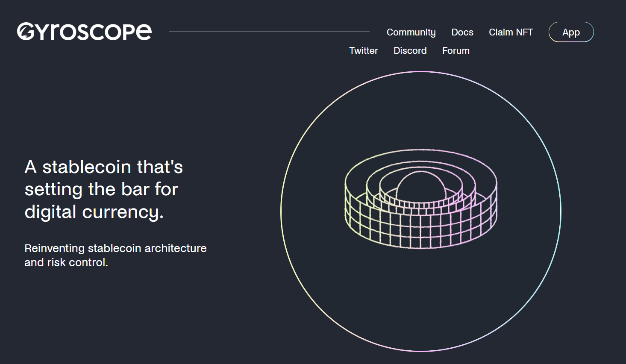
Task: Open the Docs page from navigation
Action: click(462, 32)
